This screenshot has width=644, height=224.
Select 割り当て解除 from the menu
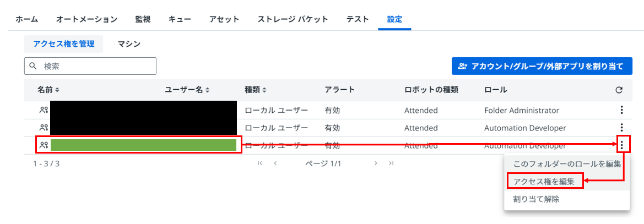[536, 199]
